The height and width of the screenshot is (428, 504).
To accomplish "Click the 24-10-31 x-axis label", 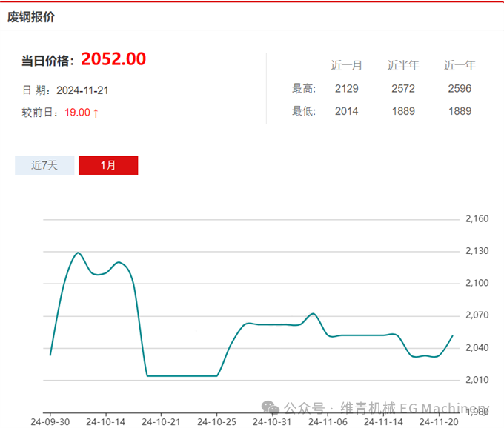I will click(272, 422).
